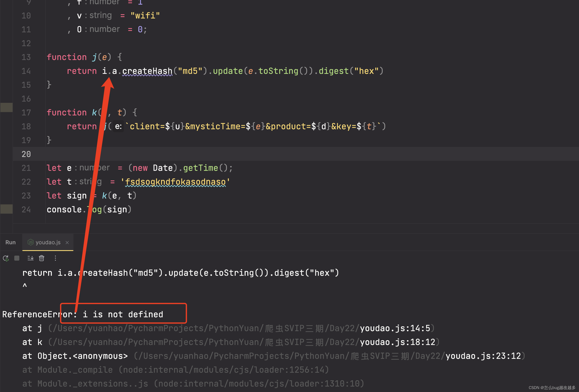Toggle scroll to end of console
579x392 pixels.
coord(30,258)
